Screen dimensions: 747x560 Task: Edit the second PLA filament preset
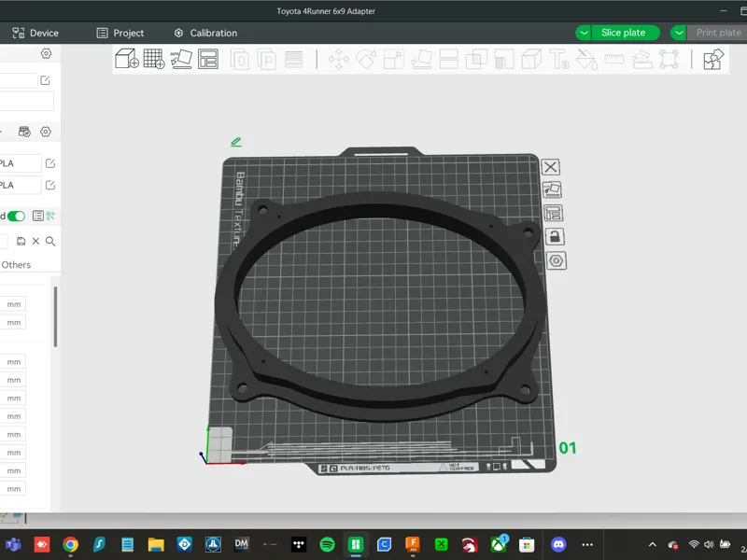point(50,185)
